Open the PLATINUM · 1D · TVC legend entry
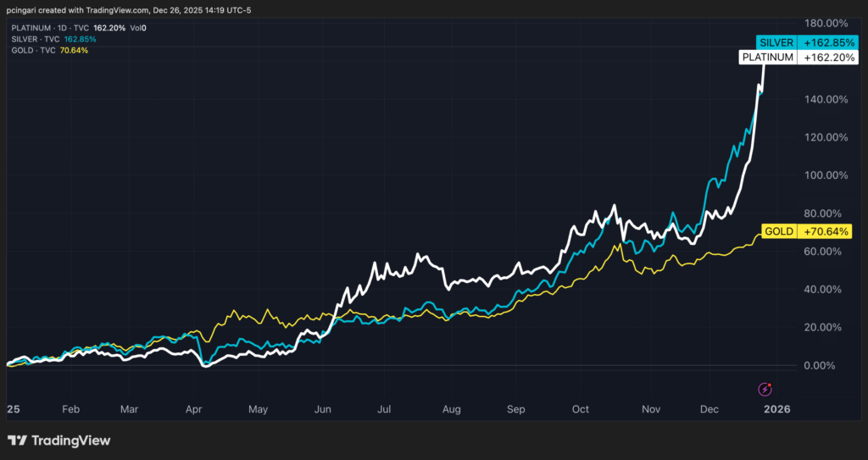868x460 pixels. click(x=47, y=28)
